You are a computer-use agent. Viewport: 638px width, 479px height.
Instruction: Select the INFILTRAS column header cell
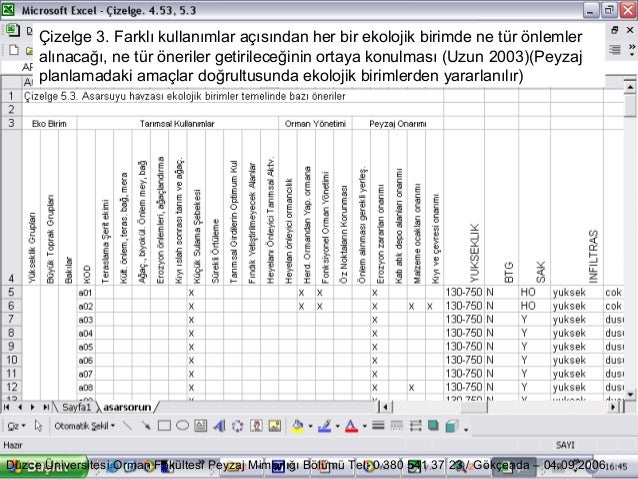[x=577, y=208]
